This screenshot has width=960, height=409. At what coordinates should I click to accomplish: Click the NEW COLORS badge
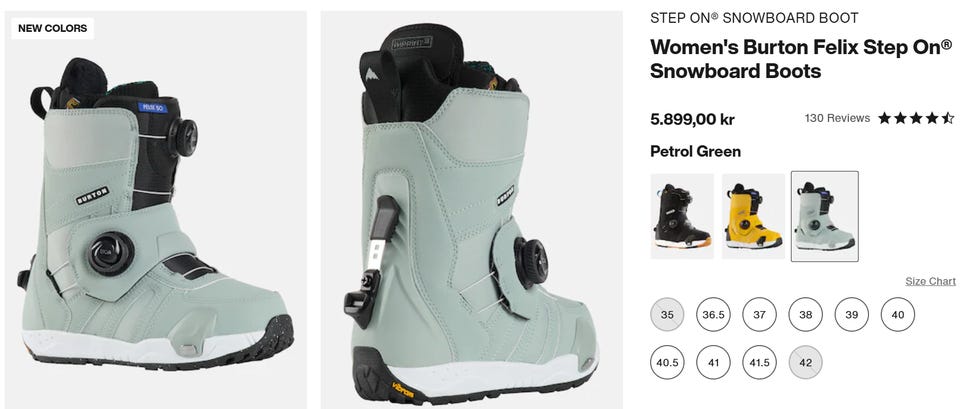click(x=53, y=28)
